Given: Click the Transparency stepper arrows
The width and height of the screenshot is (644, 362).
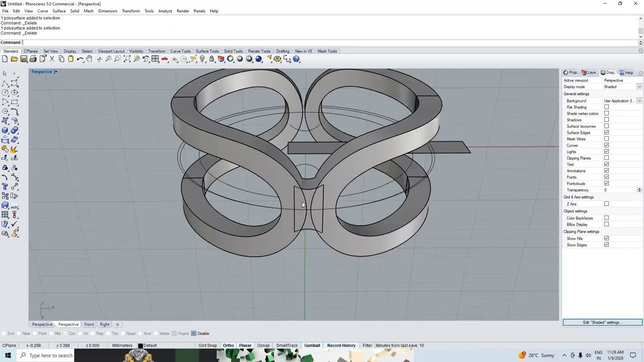Looking at the screenshot, I should pyautogui.click(x=639, y=190).
